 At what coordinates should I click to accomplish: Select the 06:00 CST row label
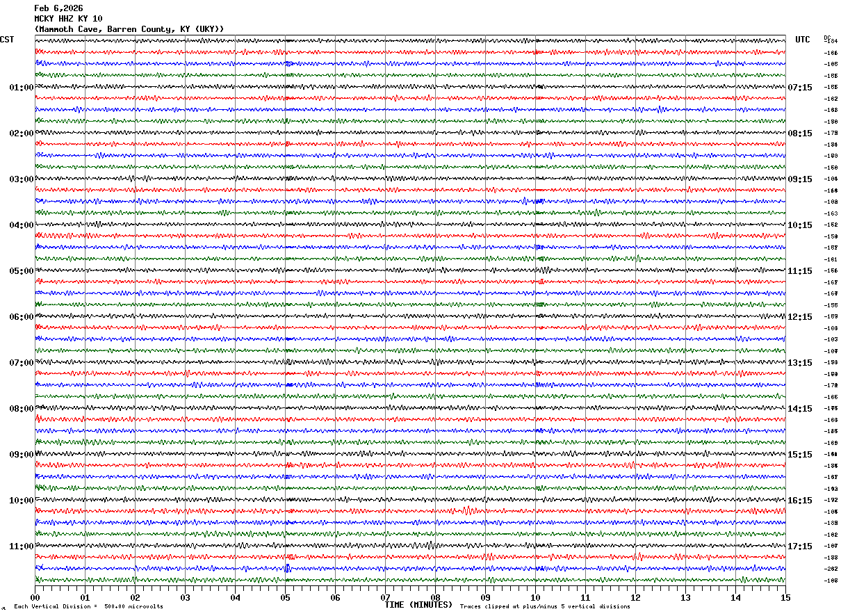click(22, 317)
